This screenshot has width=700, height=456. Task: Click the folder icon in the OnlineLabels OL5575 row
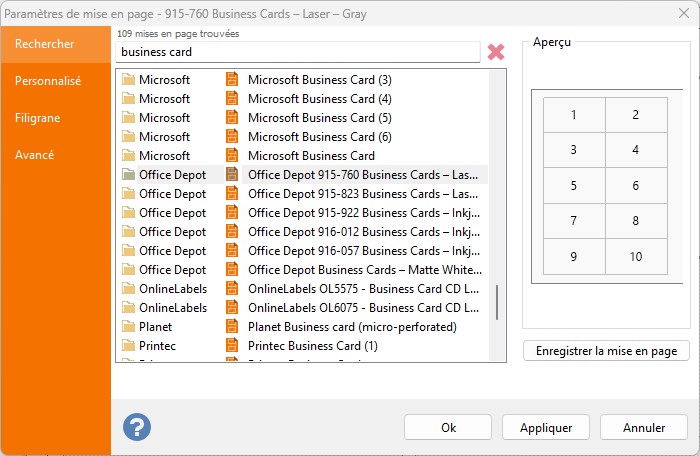click(129, 289)
